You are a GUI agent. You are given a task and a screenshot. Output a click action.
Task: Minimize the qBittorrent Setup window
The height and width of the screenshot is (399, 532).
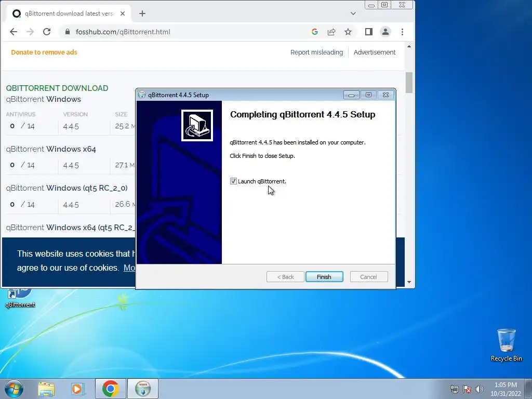pos(351,95)
